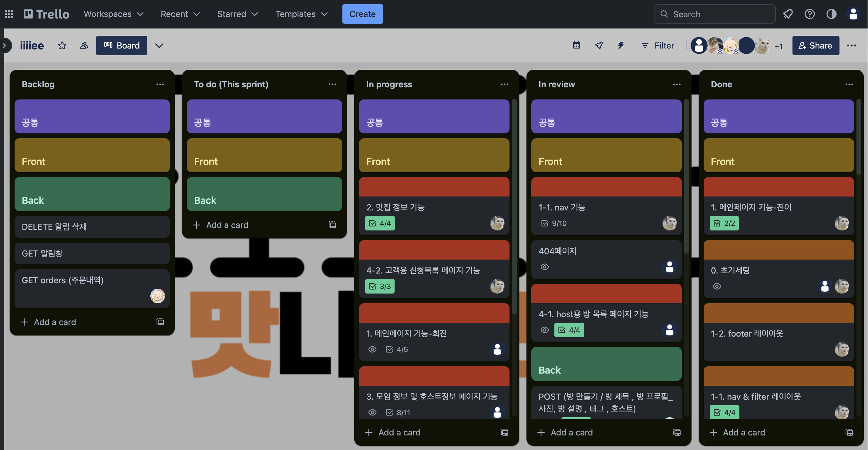Open the In progress list actions menu
This screenshot has width=868, height=450.
pos(504,84)
